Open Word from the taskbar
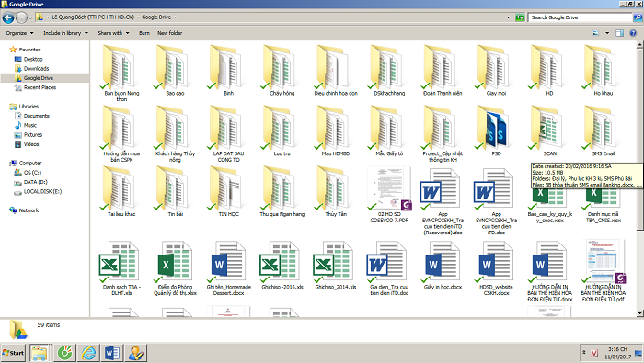 point(111,353)
